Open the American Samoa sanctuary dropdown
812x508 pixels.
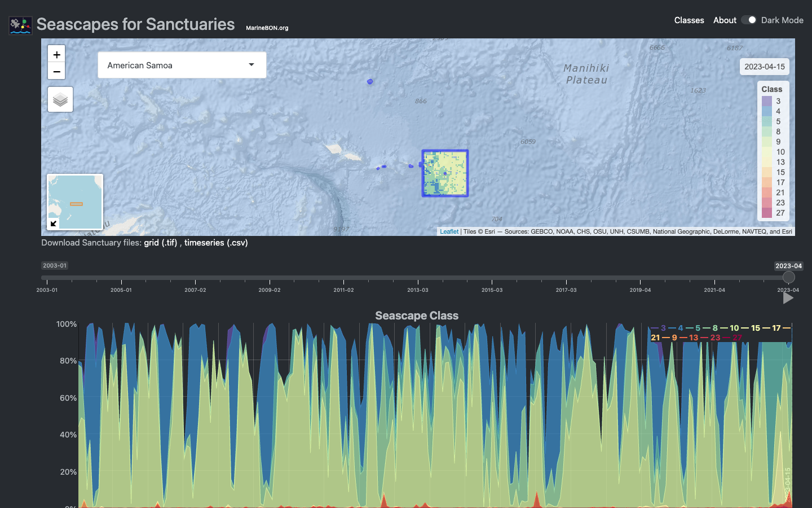[x=182, y=65]
